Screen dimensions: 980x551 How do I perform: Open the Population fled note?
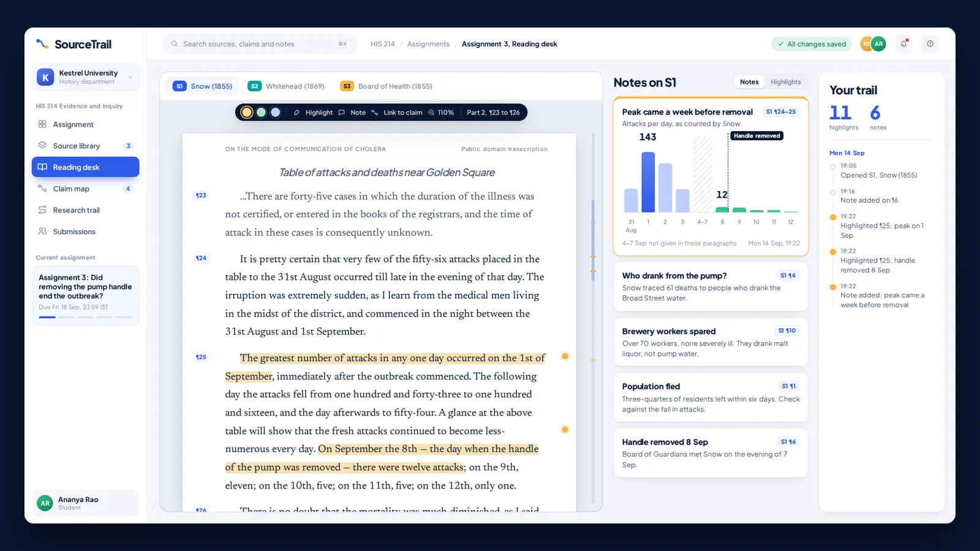pos(710,397)
